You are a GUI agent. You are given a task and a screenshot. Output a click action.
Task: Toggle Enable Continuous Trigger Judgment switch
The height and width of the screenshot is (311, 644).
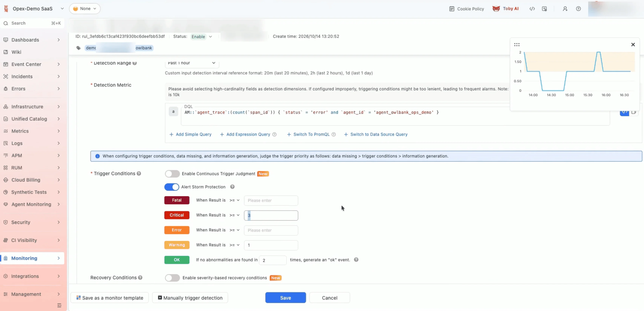pos(172,174)
